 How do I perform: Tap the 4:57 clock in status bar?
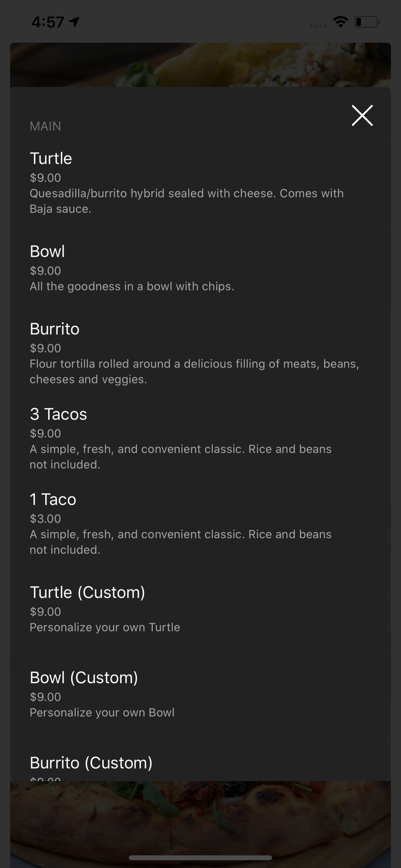(48, 22)
